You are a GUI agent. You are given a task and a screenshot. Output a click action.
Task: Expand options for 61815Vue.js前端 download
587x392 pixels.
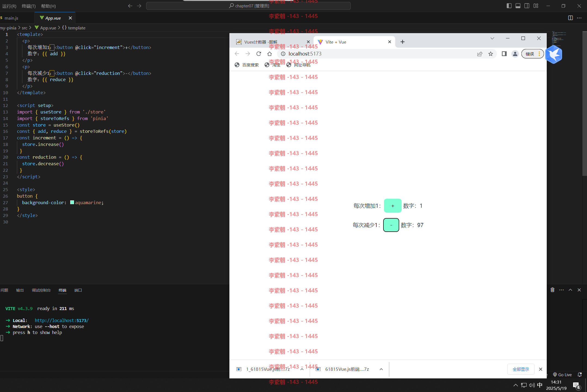(x=381, y=369)
